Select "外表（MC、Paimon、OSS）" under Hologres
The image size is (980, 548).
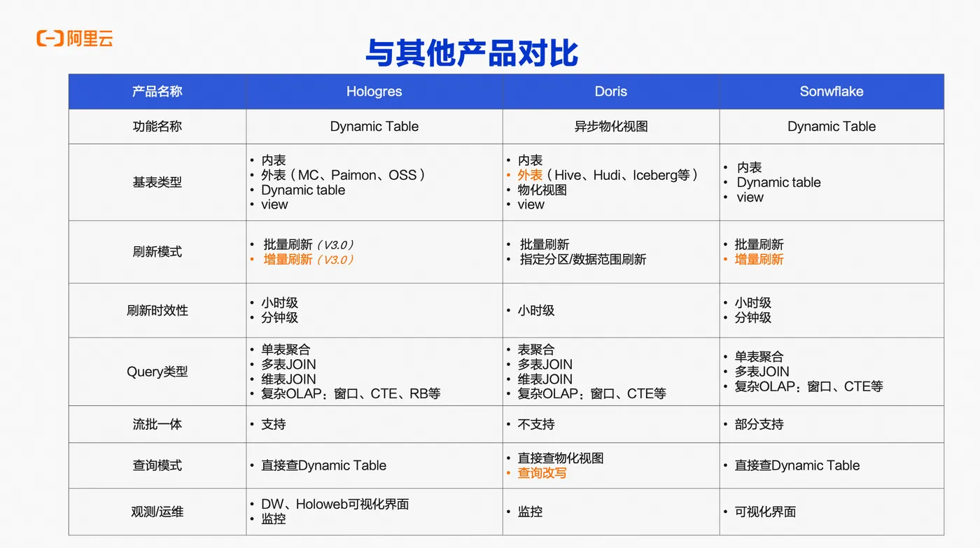344,175
